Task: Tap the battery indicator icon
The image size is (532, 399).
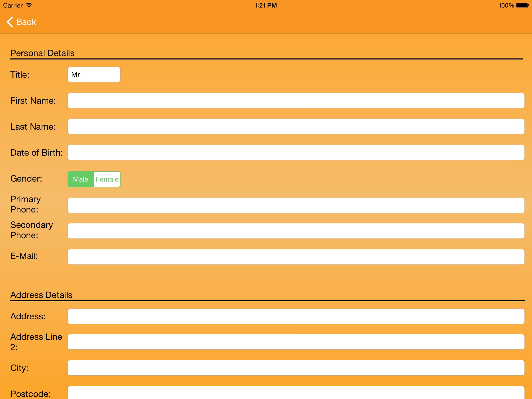Action: pyautogui.click(x=522, y=5)
